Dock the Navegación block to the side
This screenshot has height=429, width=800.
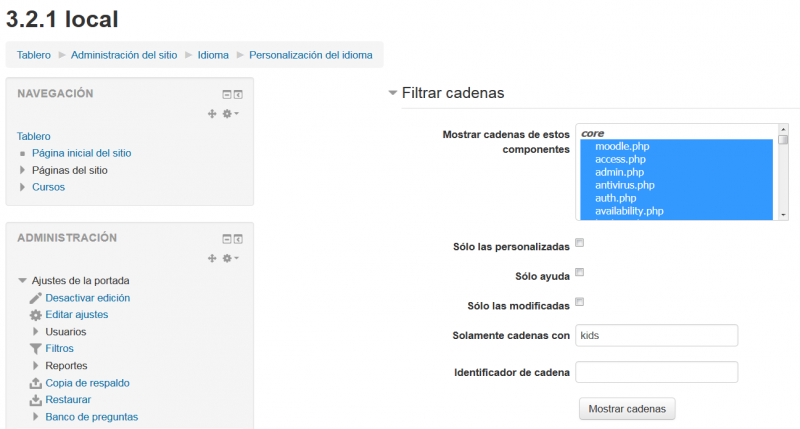point(238,95)
